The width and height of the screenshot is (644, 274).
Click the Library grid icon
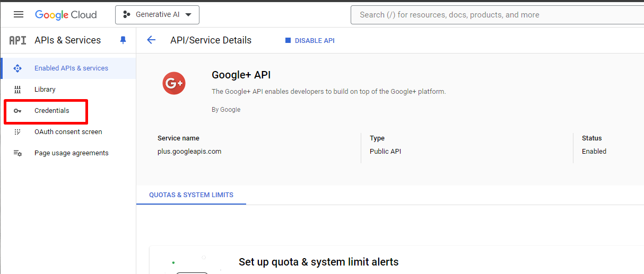[x=18, y=90]
